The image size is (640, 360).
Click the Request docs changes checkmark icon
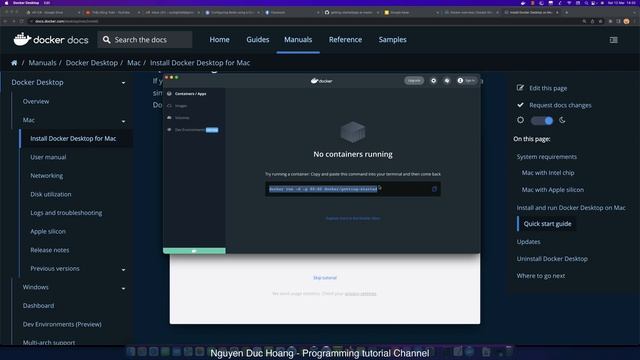click(x=520, y=105)
